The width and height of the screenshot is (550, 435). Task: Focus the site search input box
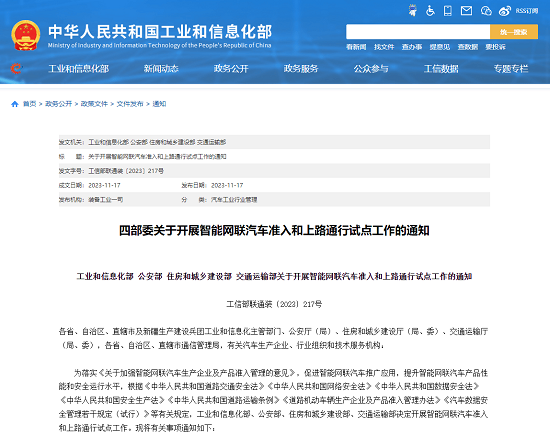(x=418, y=32)
